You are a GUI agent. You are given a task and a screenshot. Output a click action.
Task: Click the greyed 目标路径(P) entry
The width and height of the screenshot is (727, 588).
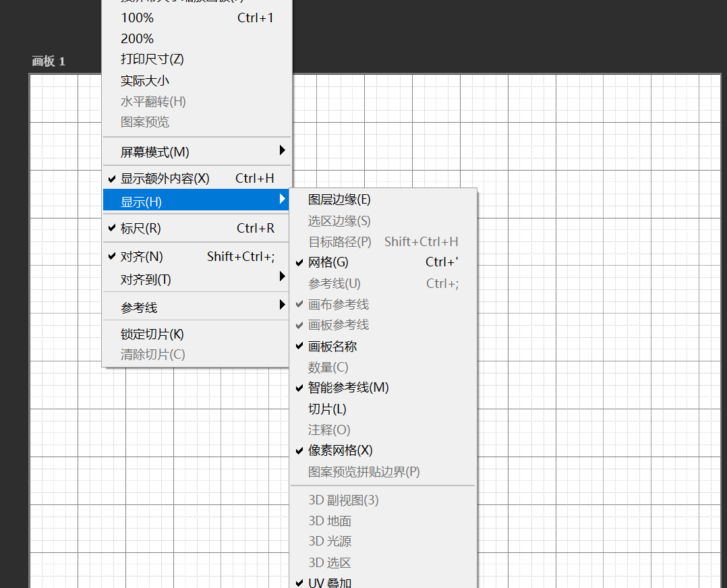pyautogui.click(x=384, y=241)
